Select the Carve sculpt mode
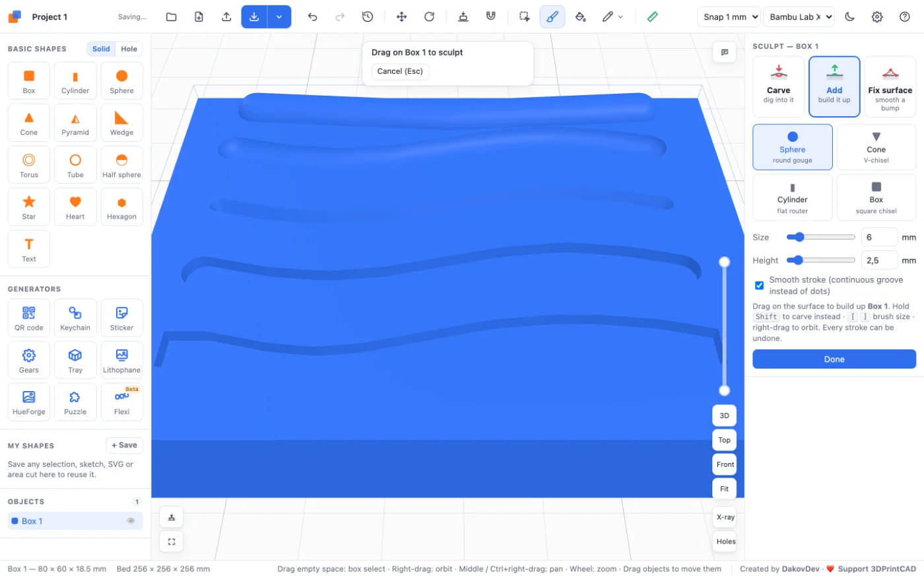Viewport: 924px width, 578px height. coord(779,87)
